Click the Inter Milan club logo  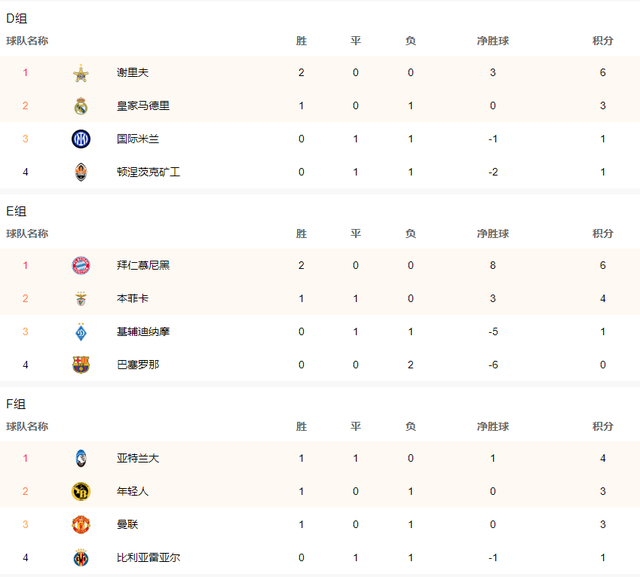point(81,139)
